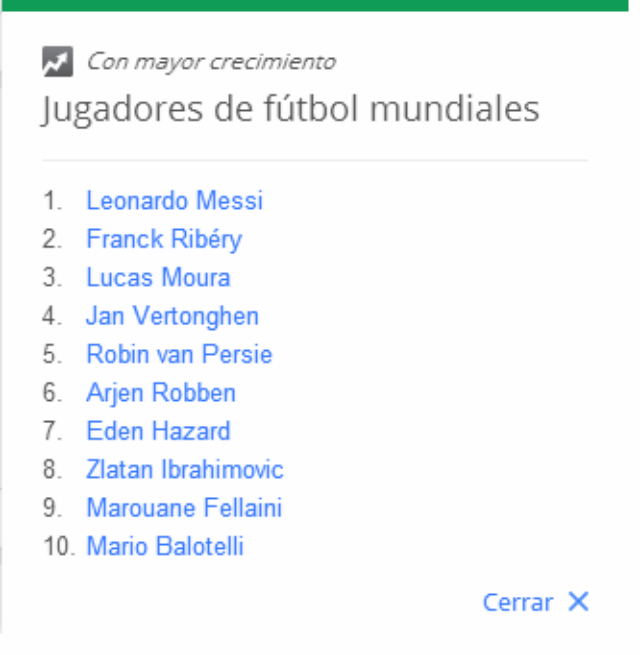This screenshot has width=640, height=655.
Task: Open the Leonardo Messi link
Action: (174, 201)
